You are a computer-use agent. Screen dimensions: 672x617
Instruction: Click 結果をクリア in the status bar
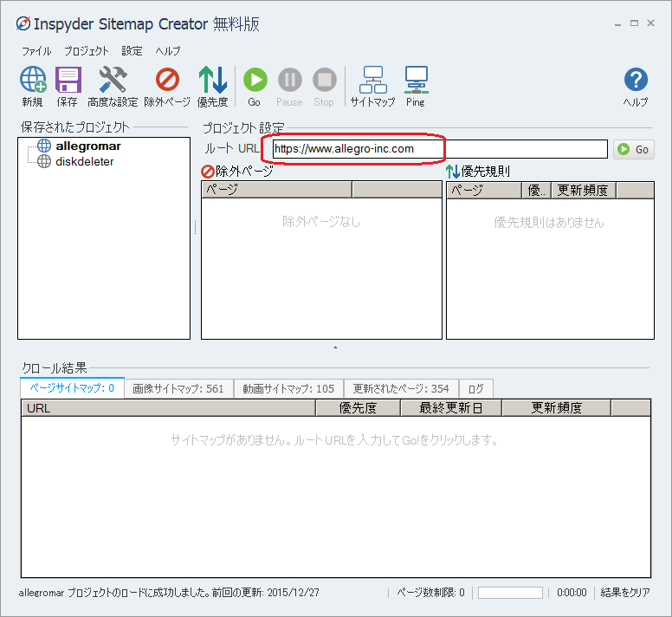click(625, 593)
